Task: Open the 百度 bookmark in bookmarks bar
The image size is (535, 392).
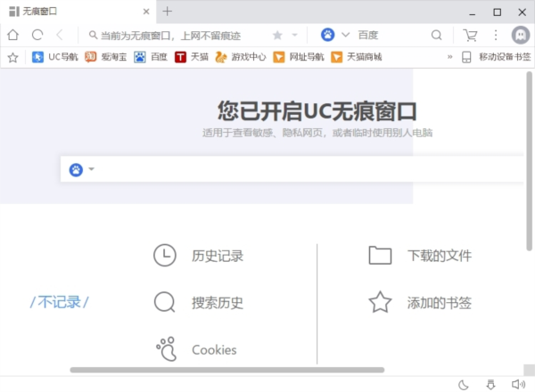Action: [x=151, y=57]
